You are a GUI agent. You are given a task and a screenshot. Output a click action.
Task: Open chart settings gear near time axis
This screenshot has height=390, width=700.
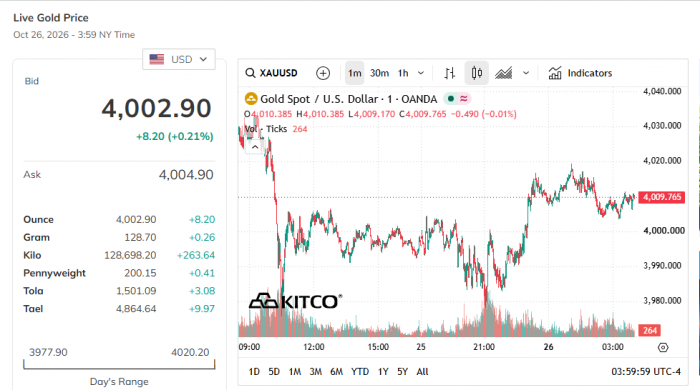pyautogui.click(x=663, y=347)
